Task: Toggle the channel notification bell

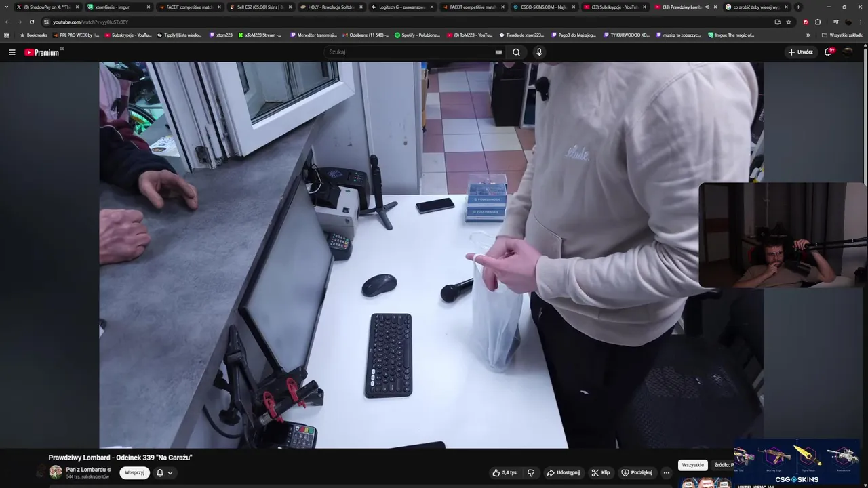Action: point(160,472)
